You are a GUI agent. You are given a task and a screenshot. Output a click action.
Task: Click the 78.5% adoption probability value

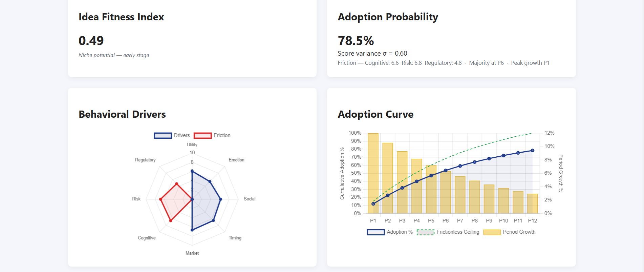click(356, 41)
